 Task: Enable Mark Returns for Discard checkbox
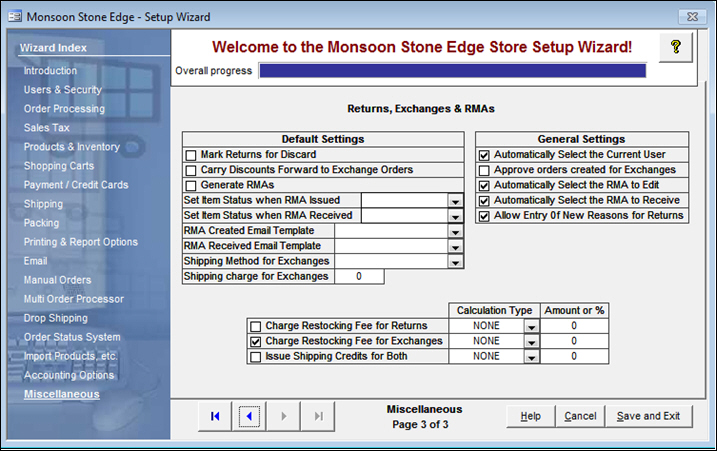tap(191, 155)
